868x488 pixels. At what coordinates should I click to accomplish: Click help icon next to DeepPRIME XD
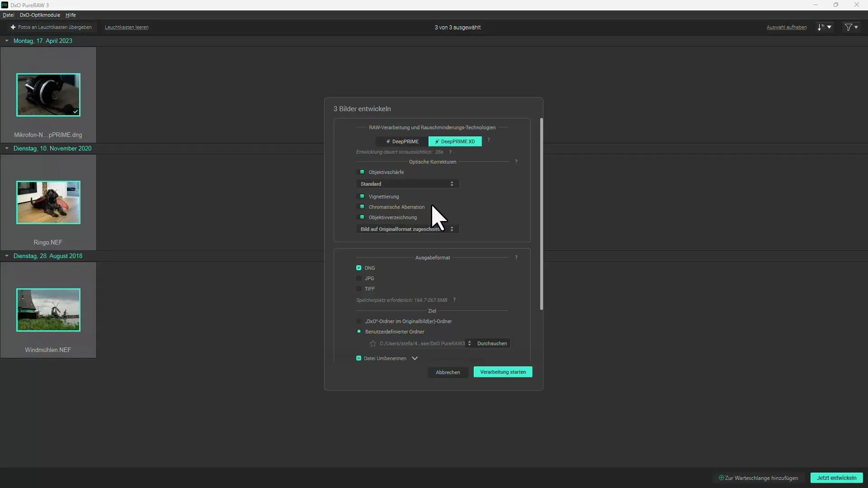[x=489, y=140]
